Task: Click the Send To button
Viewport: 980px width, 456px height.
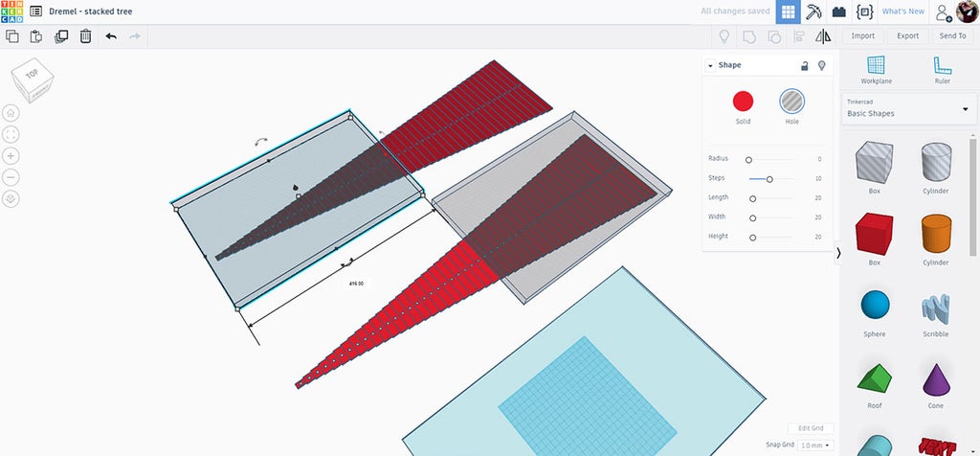Action: (952, 36)
